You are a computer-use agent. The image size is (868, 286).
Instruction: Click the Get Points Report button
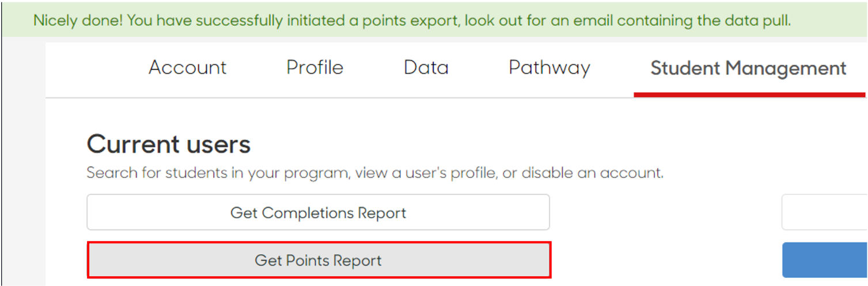pyautogui.click(x=319, y=260)
